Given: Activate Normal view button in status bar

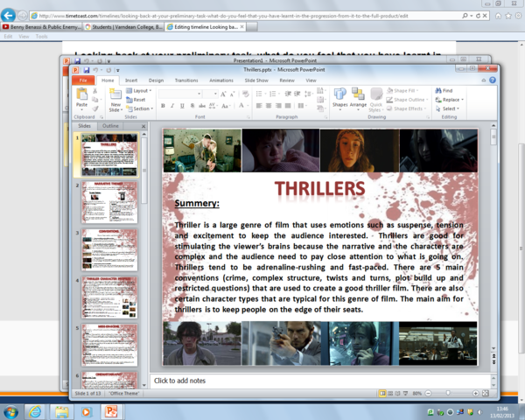Looking at the screenshot, I should pos(382,393).
